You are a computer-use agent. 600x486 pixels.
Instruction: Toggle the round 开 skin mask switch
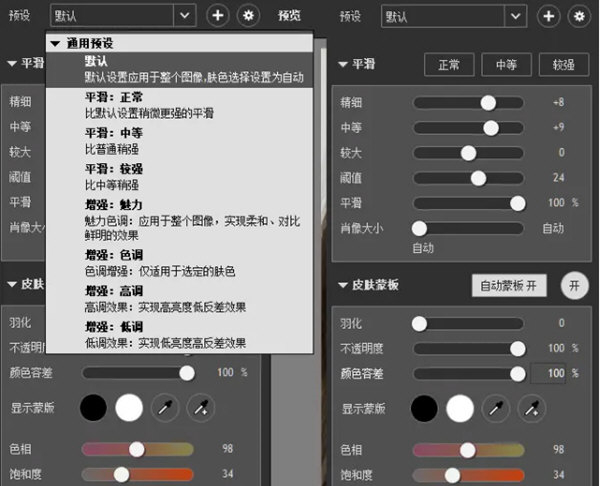(x=574, y=285)
